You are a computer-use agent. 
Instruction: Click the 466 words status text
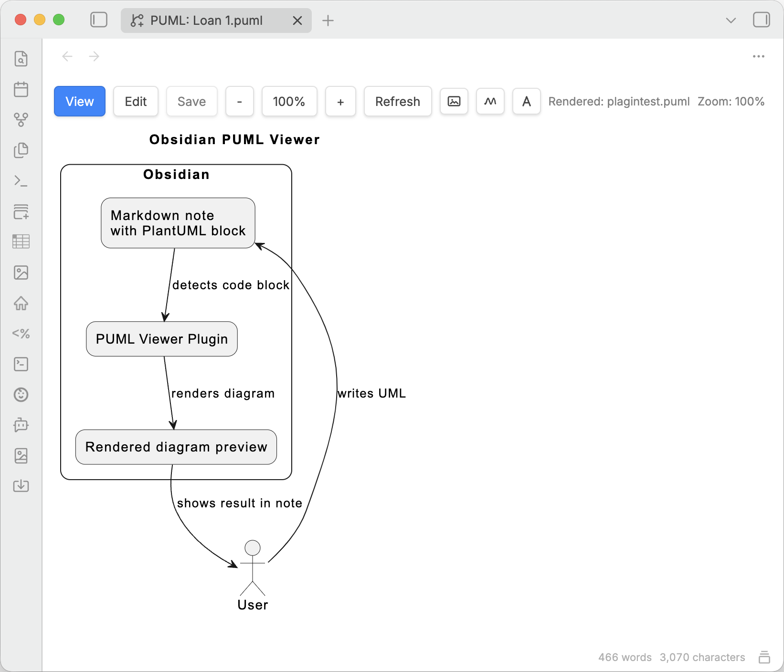click(625, 657)
